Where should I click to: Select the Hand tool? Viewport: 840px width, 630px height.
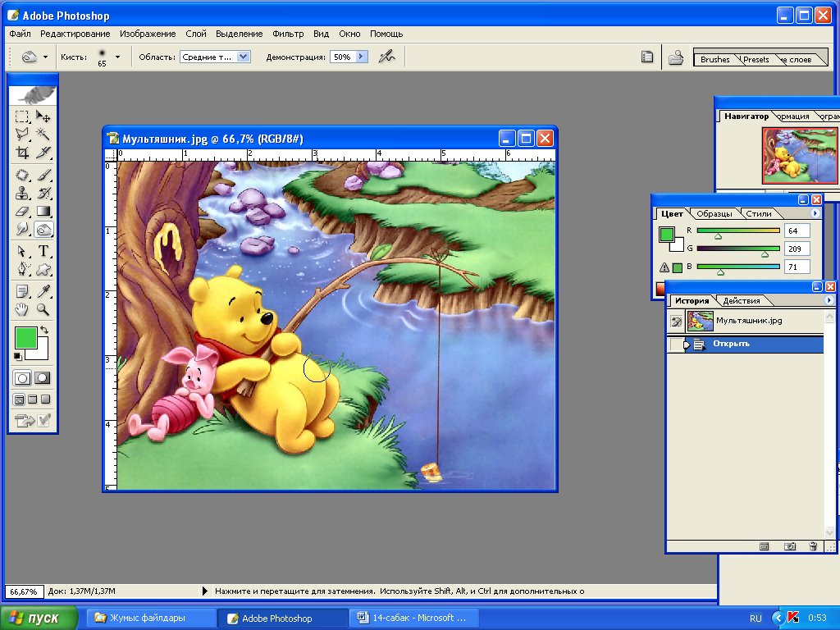(x=22, y=309)
